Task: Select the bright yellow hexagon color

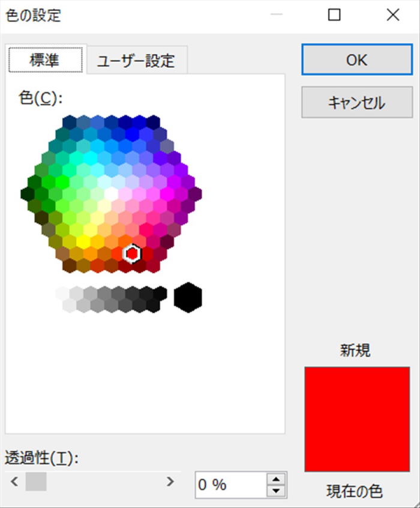Action: tap(83, 241)
